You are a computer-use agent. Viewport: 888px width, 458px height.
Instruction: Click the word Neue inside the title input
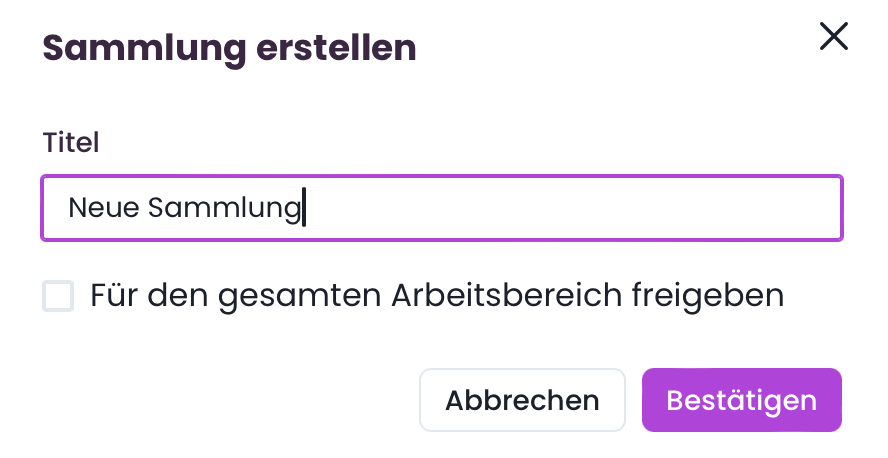104,207
